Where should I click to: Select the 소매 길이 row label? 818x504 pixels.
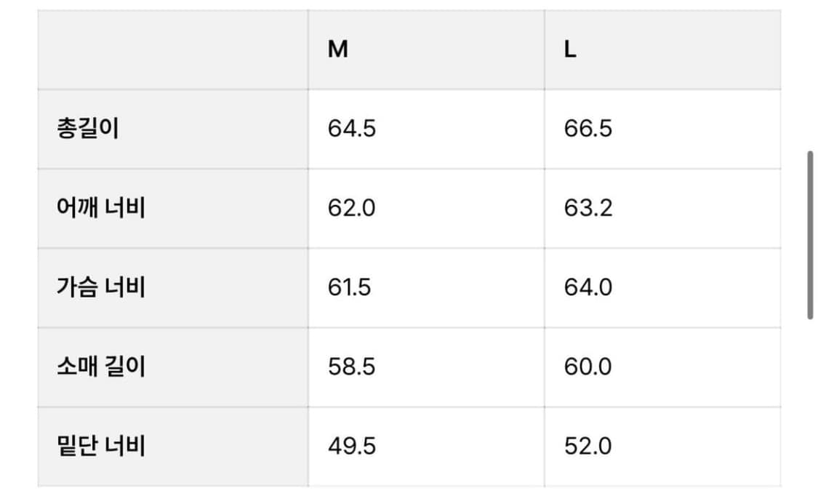tap(101, 366)
